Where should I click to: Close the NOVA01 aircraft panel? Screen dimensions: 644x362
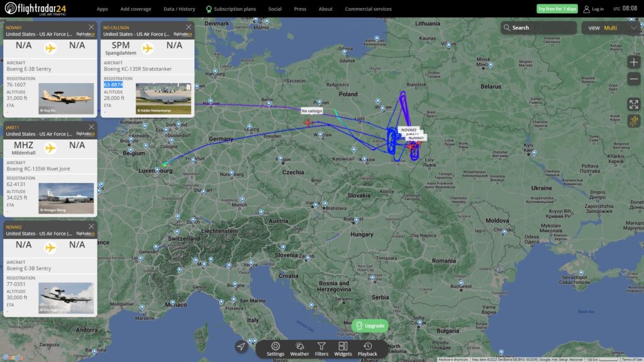tap(91, 27)
